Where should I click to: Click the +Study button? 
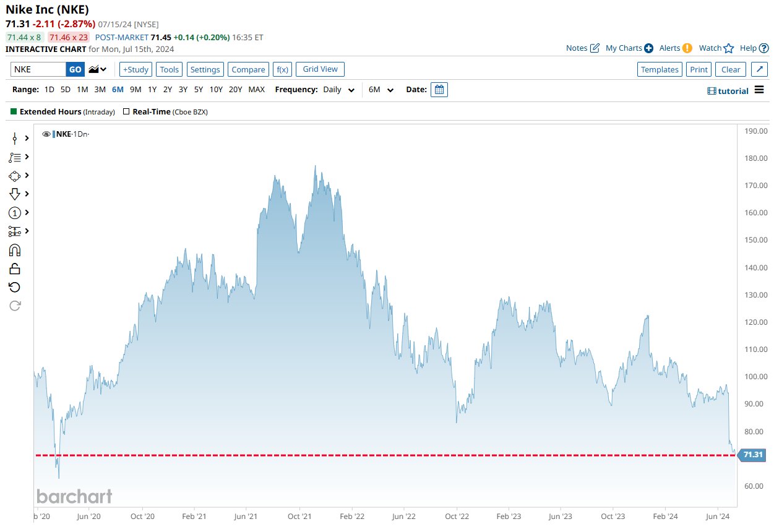[135, 69]
